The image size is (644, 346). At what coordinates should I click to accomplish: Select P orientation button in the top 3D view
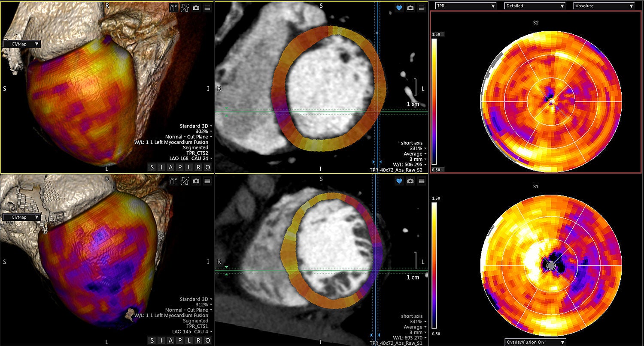pyautogui.click(x=180, y=167)
